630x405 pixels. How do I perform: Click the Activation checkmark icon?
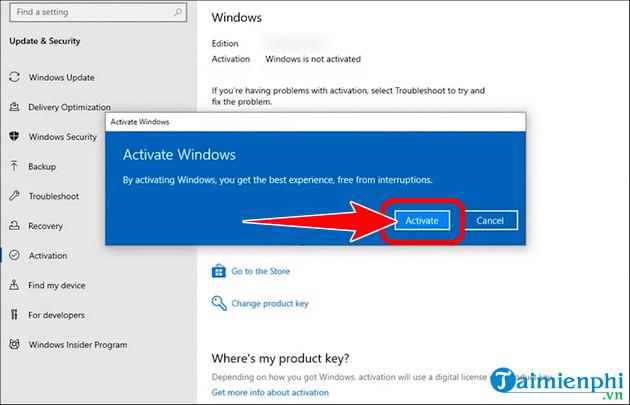click(14, 255)
